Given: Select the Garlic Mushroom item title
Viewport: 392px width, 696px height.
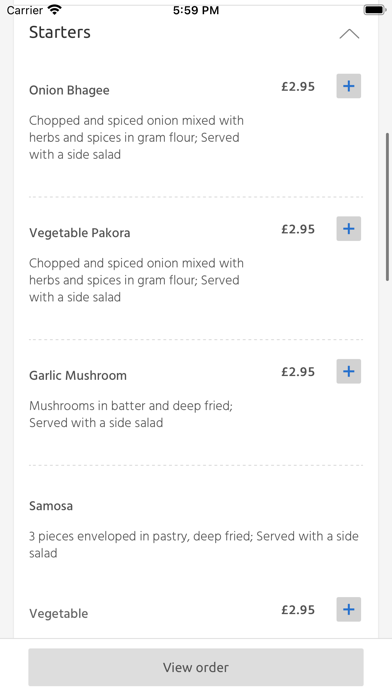Looking at the screenshot, I should (78, 376).
